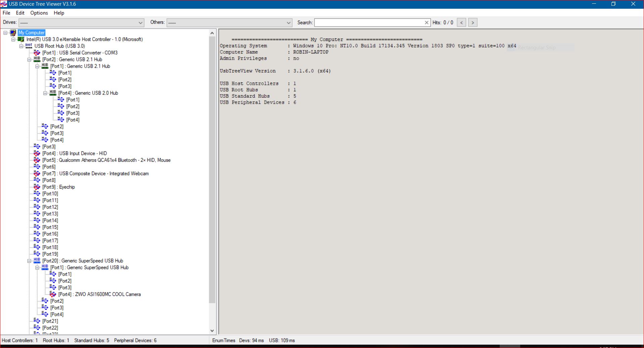Click the USB Device Tree Viewer title bar icon
644x348 pixels.
[4, 4]
